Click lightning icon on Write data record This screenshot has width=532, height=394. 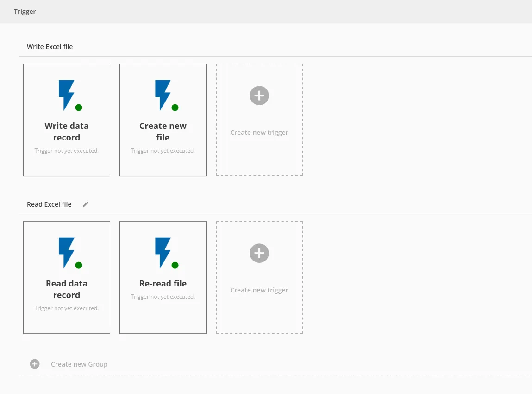[x=67, y=95]
